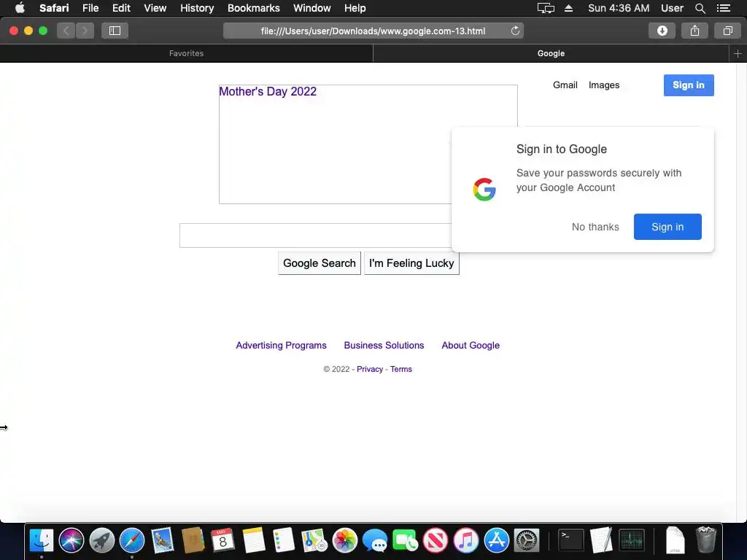Click the HTML document in the Dock
This screenshot has height=560, width=747.
click(x=675, y=540)
